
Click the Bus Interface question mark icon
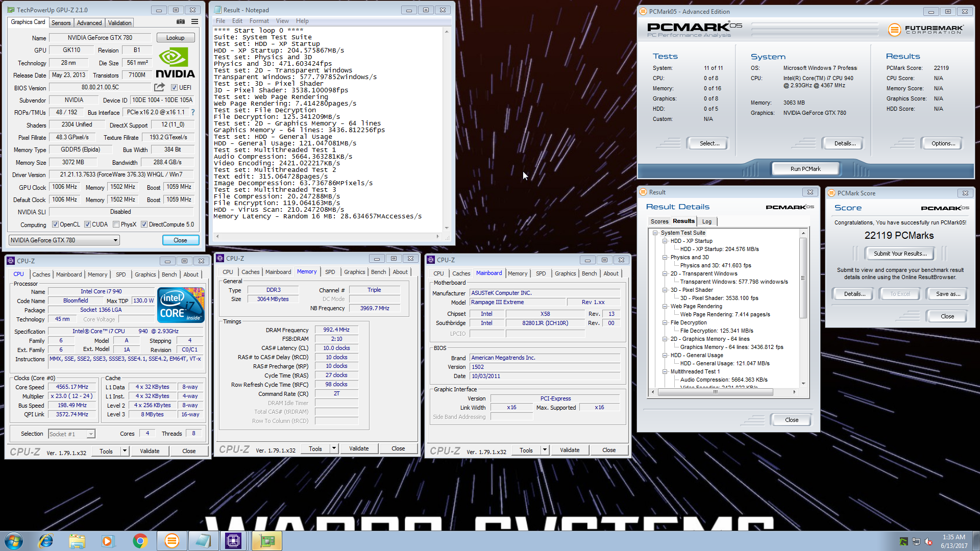[193, 112]
